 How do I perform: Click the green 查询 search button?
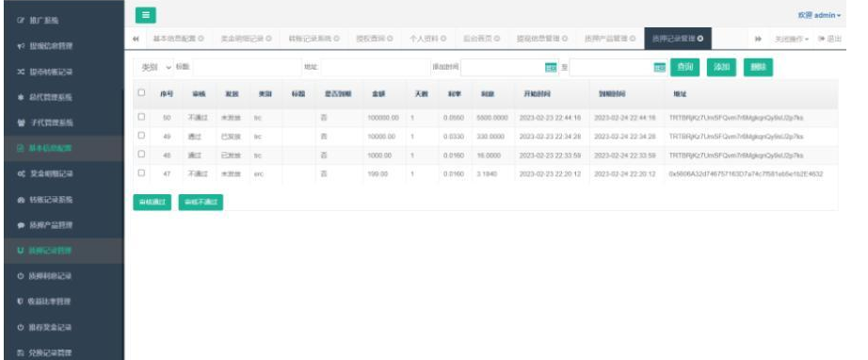tap(684, 67)
